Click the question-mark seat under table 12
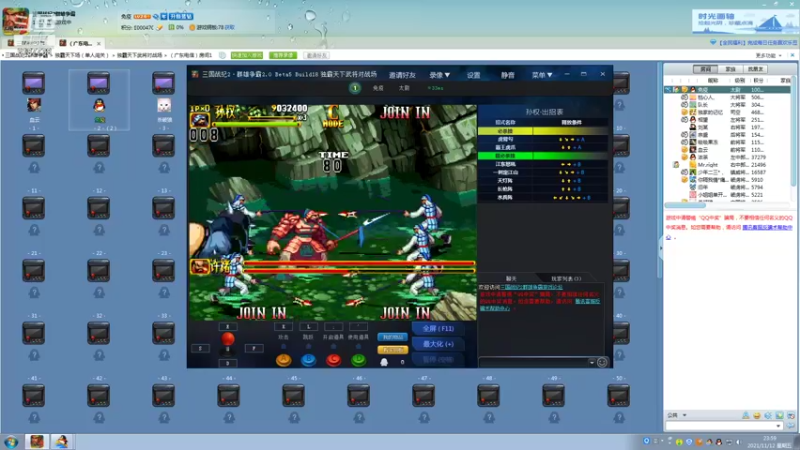 tap(98, 230)
